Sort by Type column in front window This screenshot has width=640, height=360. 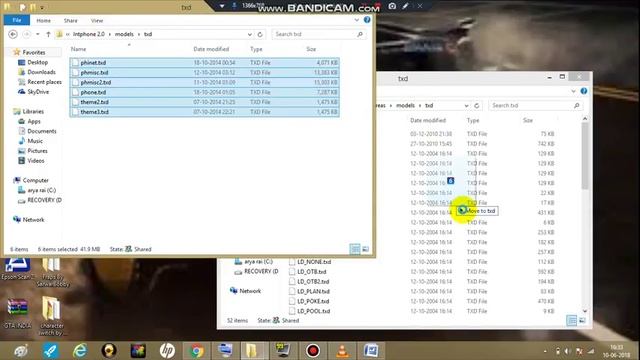point(256,49)
